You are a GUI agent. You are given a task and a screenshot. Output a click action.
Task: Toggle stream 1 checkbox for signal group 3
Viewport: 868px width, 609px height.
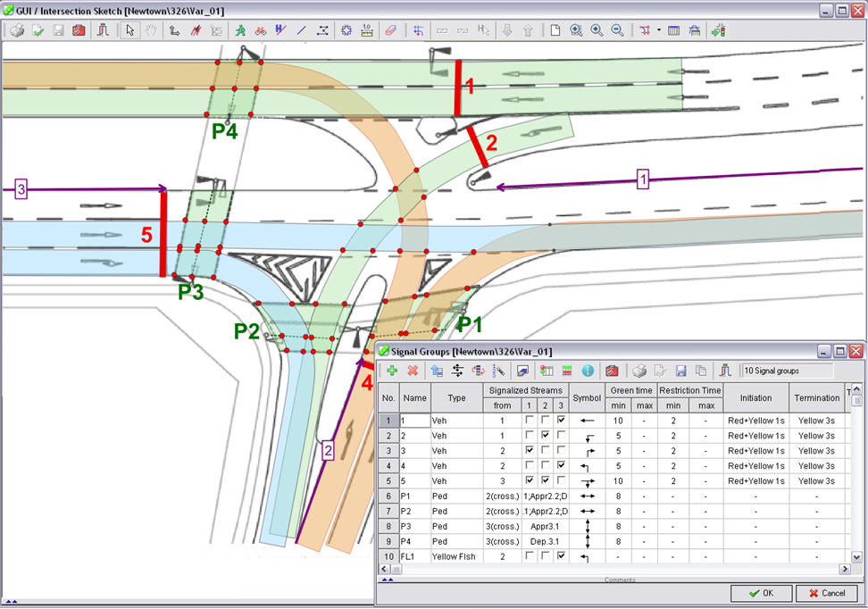point(530,451)
